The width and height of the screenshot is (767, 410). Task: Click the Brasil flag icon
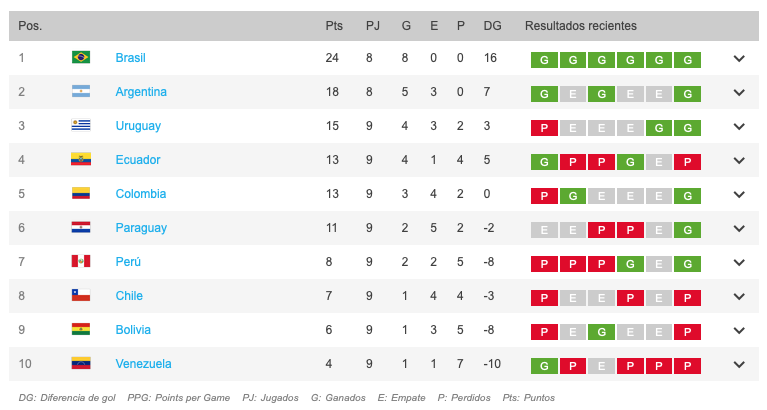(81, 58)
